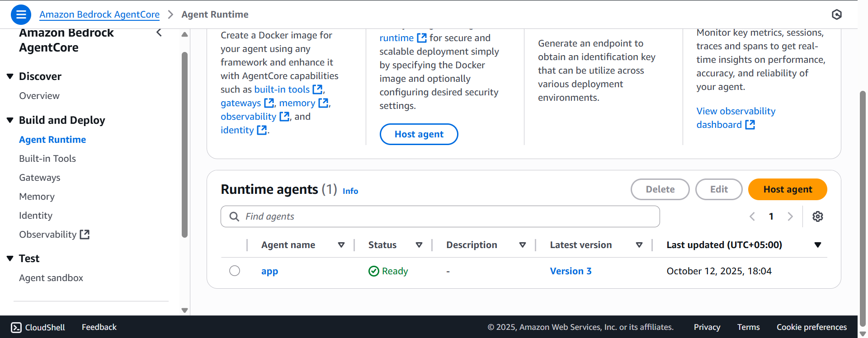Sort by the Last updated column arrow
The image size is (868, 338).
point(818,245)
